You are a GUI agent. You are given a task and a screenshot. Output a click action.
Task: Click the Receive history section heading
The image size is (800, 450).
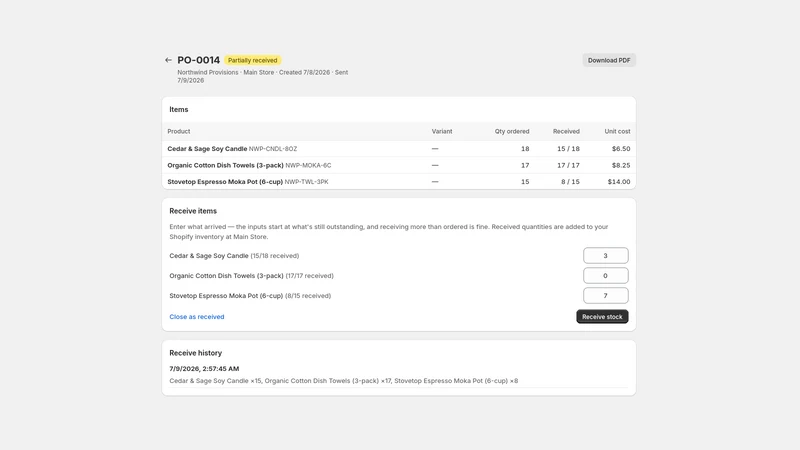pos(195,353)
